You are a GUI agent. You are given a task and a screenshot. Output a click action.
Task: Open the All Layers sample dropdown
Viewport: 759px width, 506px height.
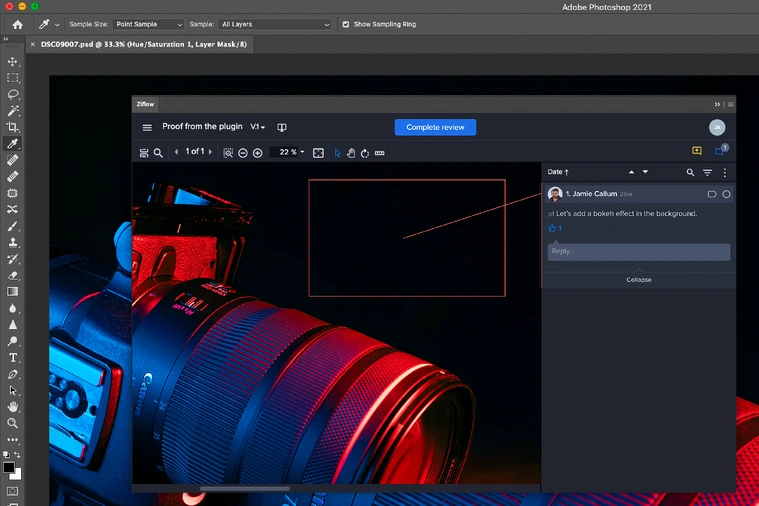click(x=275, y=24)
